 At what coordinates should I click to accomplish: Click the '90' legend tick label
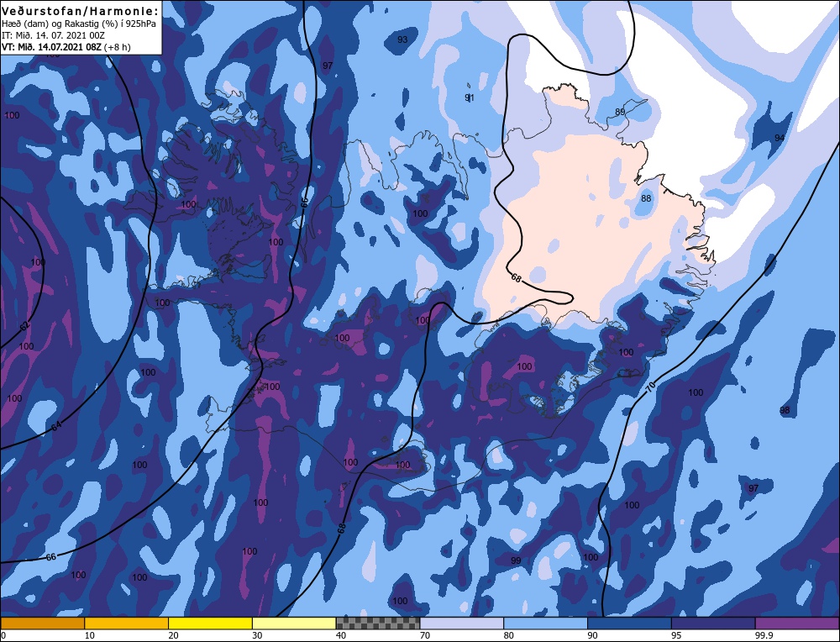click(x=592, y=635)
